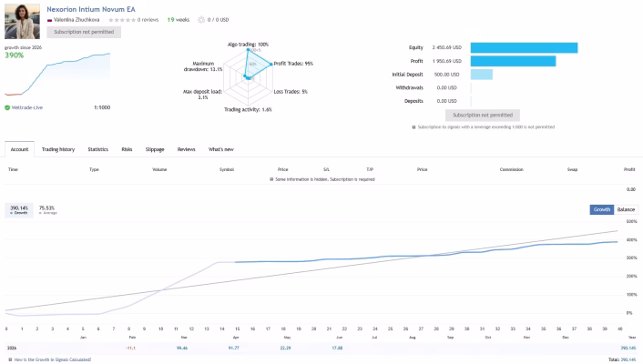
Task: Open the How is the Growth Calculated link
Action: 53,359
